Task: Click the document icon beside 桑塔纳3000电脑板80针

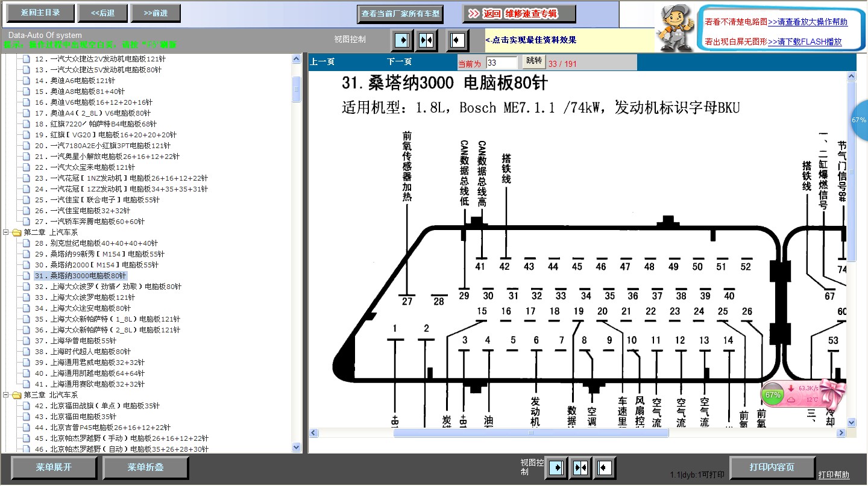Action: 26,276
